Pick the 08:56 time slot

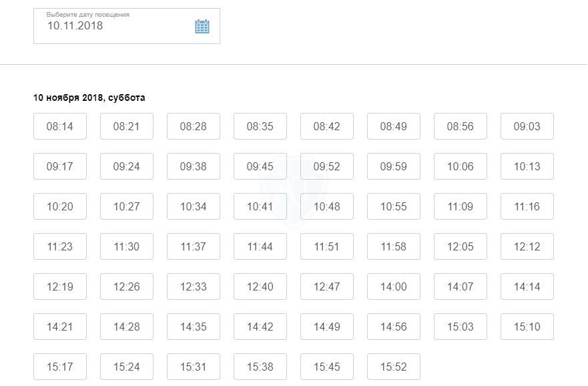point(461,126)
